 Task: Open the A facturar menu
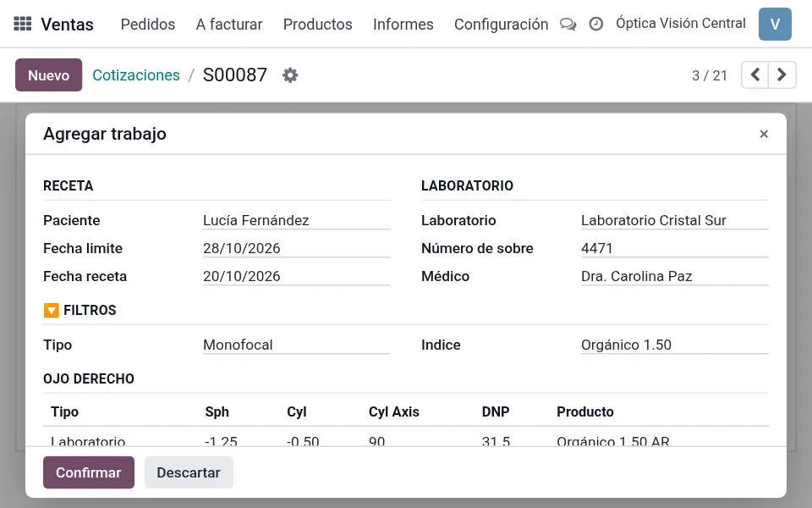[x=229, y=25]
